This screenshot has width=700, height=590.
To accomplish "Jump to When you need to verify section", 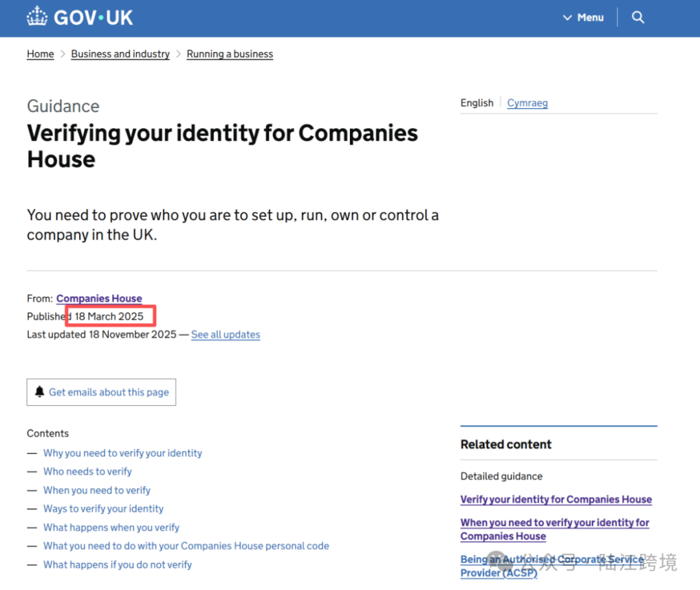I will click(97, 490).
